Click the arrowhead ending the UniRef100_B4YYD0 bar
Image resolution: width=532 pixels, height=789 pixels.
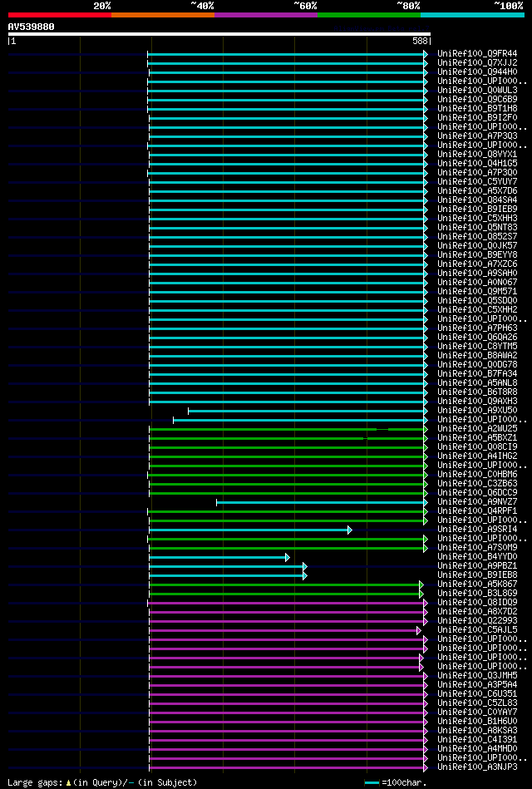point(288,558)
